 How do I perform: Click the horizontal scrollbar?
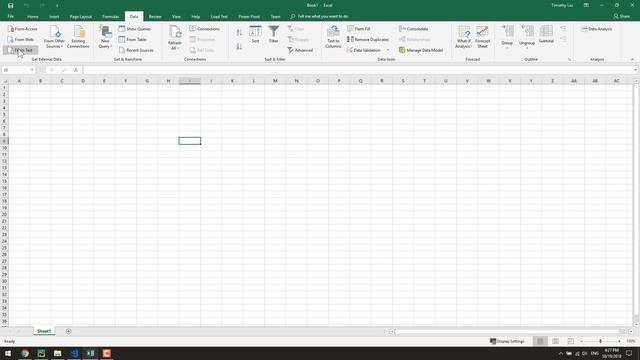[507, 331]
